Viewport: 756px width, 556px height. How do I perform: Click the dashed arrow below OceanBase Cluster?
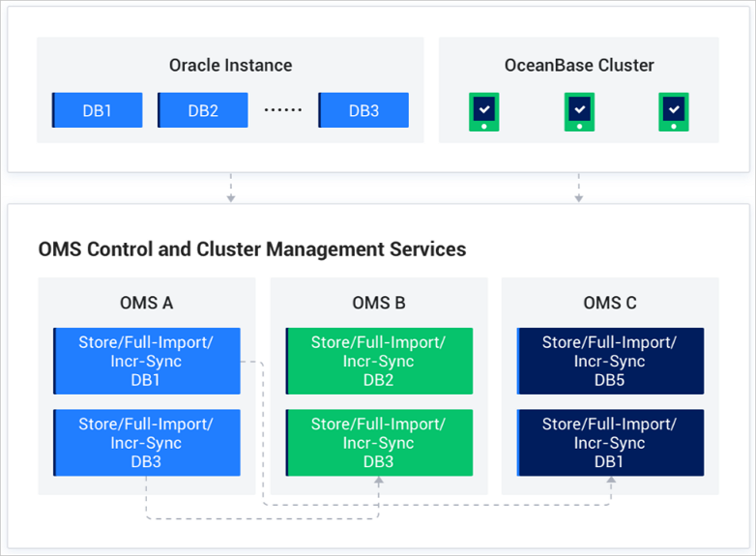click(578, 188)
